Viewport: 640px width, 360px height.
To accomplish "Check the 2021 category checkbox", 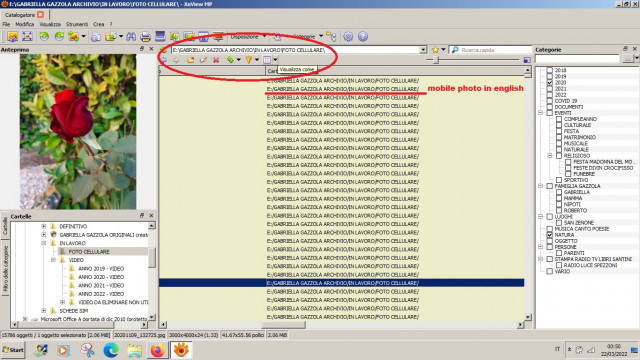I will (x=550, y=89).
